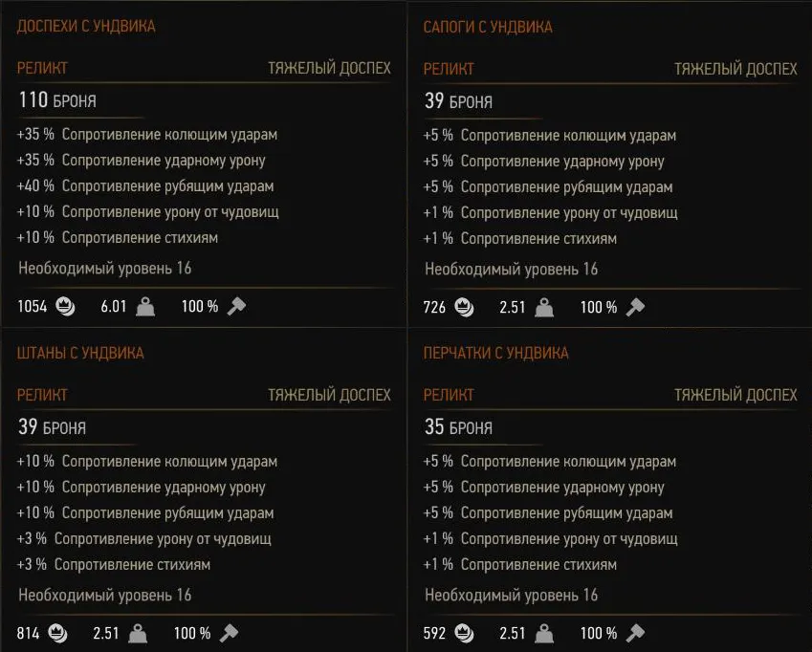Click the +40 % Сопротивление рубящим ударам stat

pos(145,186)
